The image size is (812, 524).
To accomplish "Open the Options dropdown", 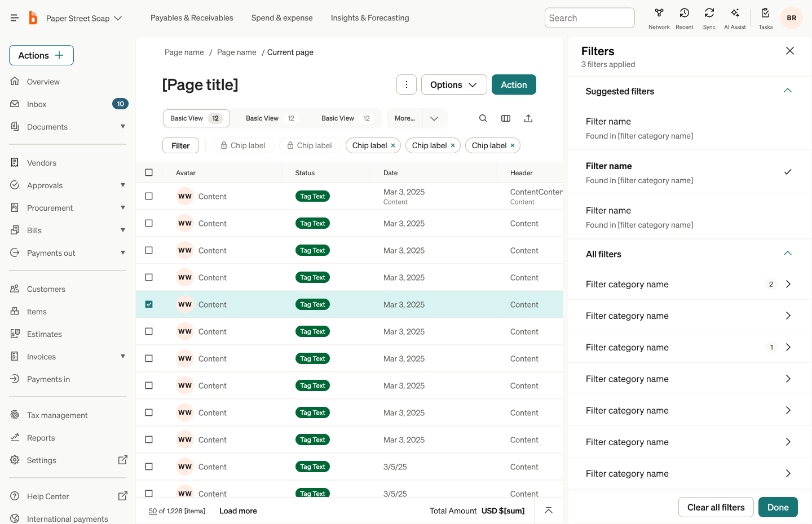I will coord(454,85).
